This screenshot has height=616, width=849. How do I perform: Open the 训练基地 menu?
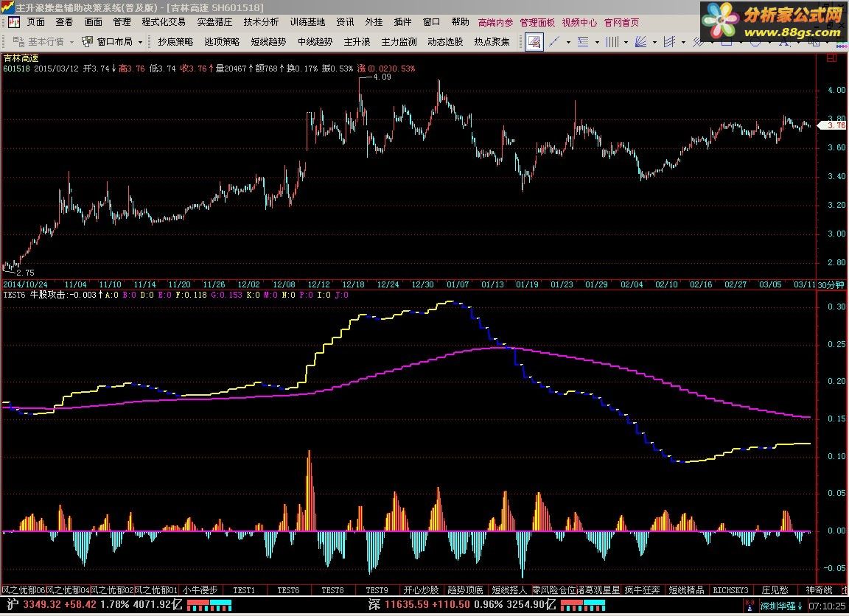tap(307, 22)
